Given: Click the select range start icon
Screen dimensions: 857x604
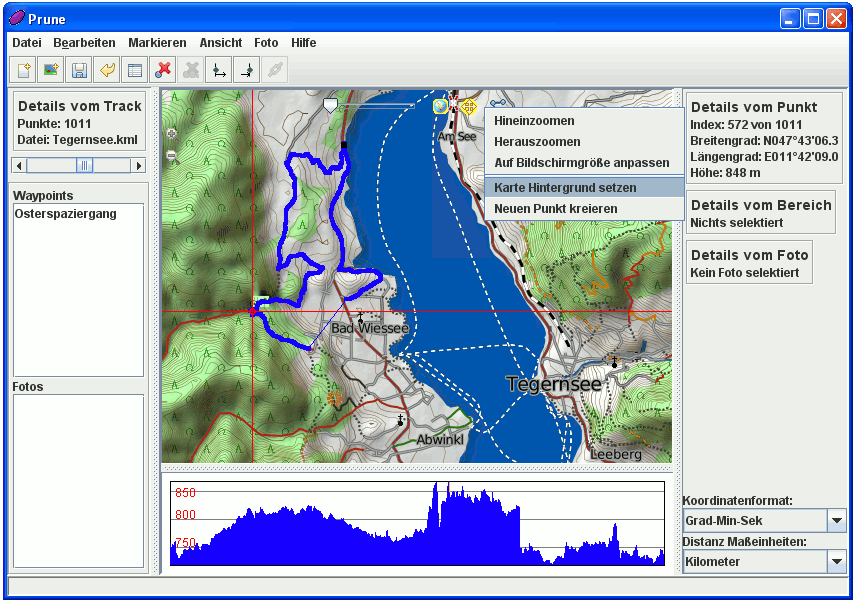Looking at the screenshot, I should (x=218, y=70).
